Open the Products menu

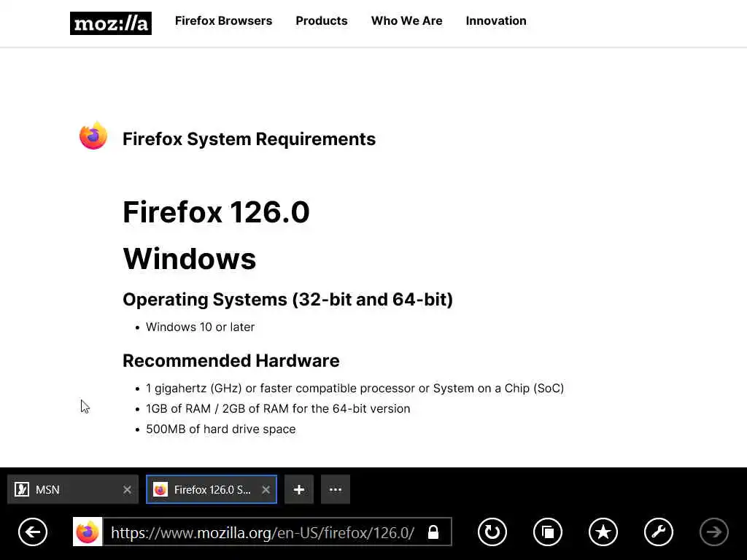pyautogui.click(x=322, y=21)
